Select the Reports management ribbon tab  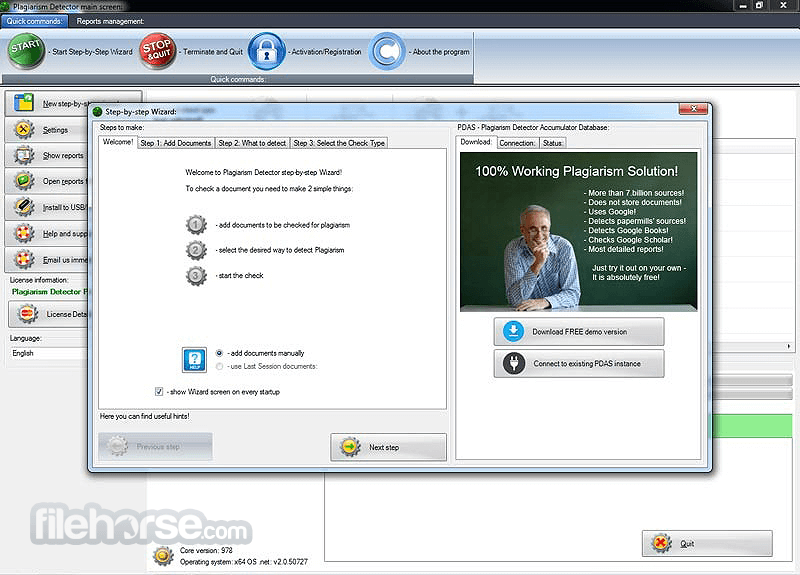click(110, 21)
